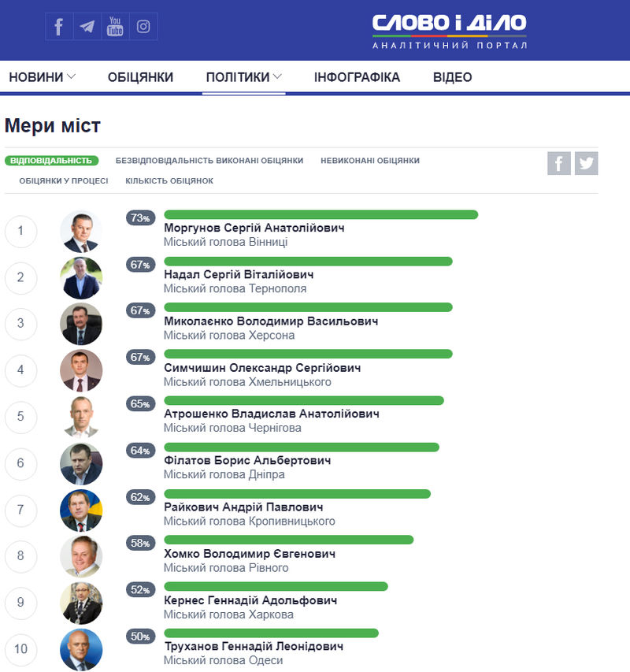
Task: Expand the Новини dropdown menu
Action: tap(43, 77)
